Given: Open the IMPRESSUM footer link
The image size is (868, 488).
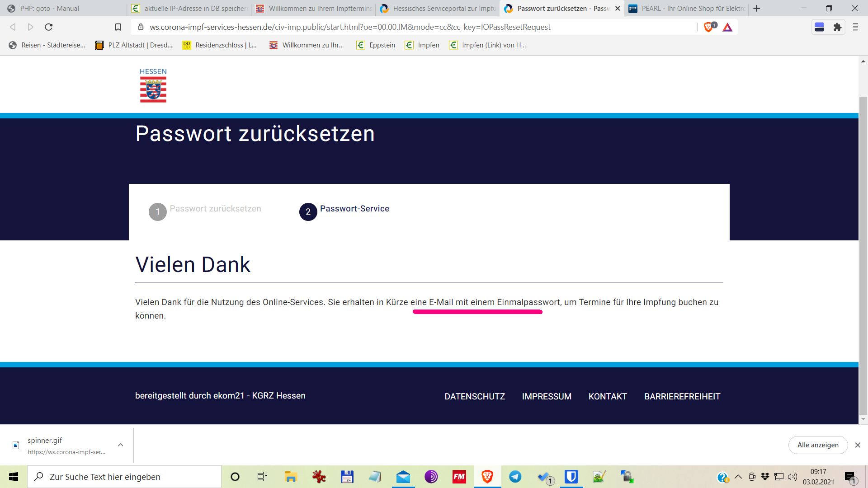Looking at the screenshot, I should click(547, 396).
